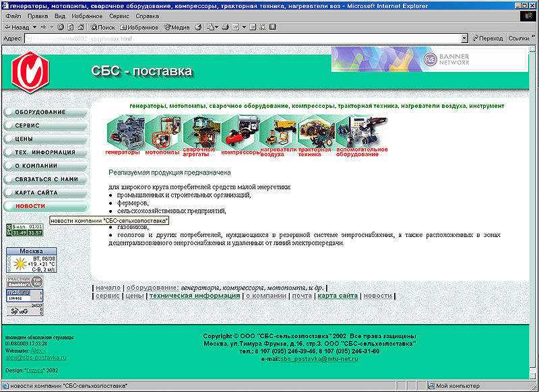Follow the техническая информация footer link
The width and height of the screenshot is (539, 392).
pyautogui.click(x=194, y=296)
